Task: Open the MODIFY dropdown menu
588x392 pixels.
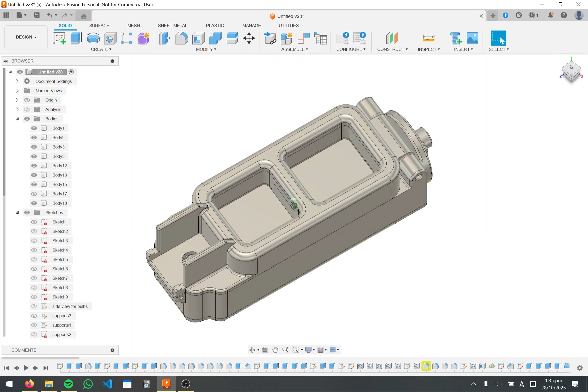Action: (x=206, y=49)
